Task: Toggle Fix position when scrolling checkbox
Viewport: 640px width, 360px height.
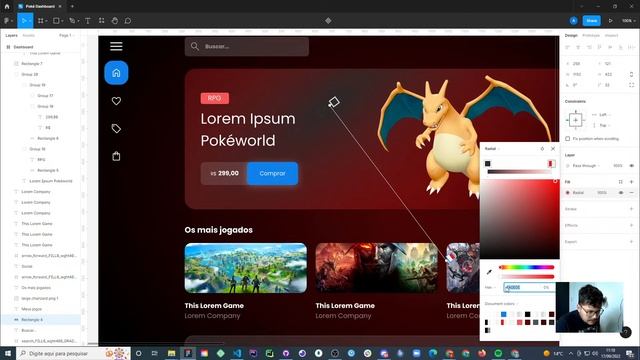Action: click(568, 139)
